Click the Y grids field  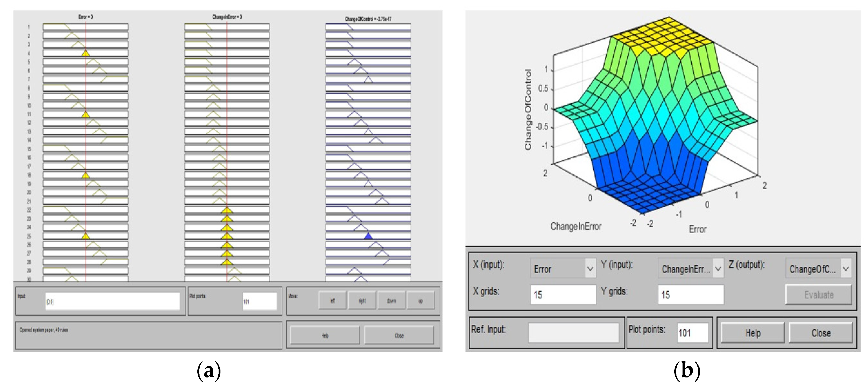pyautogui.click(x=690, y=295)
